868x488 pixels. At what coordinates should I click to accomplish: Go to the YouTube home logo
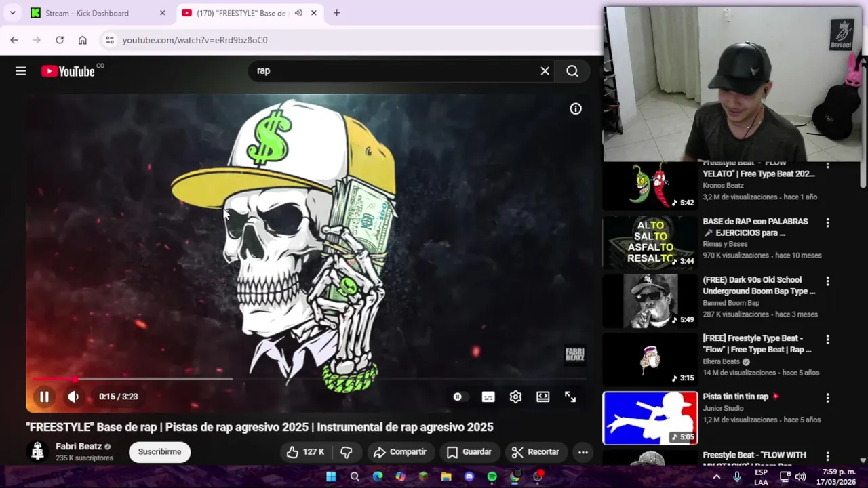click(68, 71)
